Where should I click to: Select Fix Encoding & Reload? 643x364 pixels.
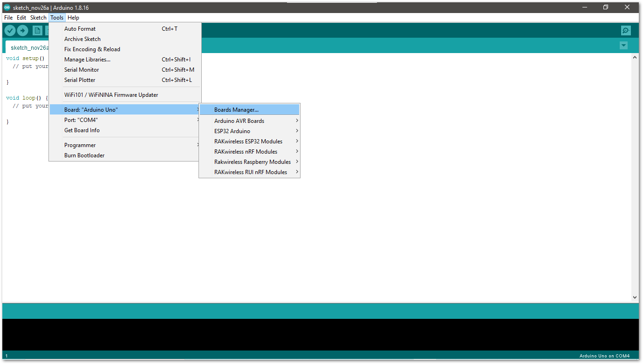(x=125, y=49)
